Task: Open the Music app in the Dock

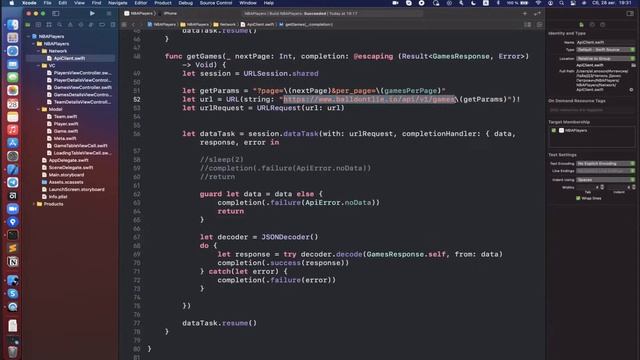Action: (x=13, y=130)
